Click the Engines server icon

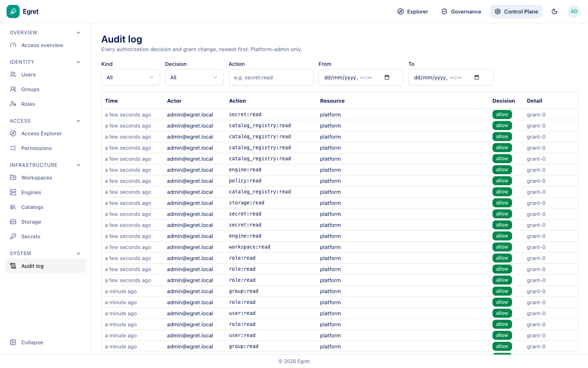[13, 193]
